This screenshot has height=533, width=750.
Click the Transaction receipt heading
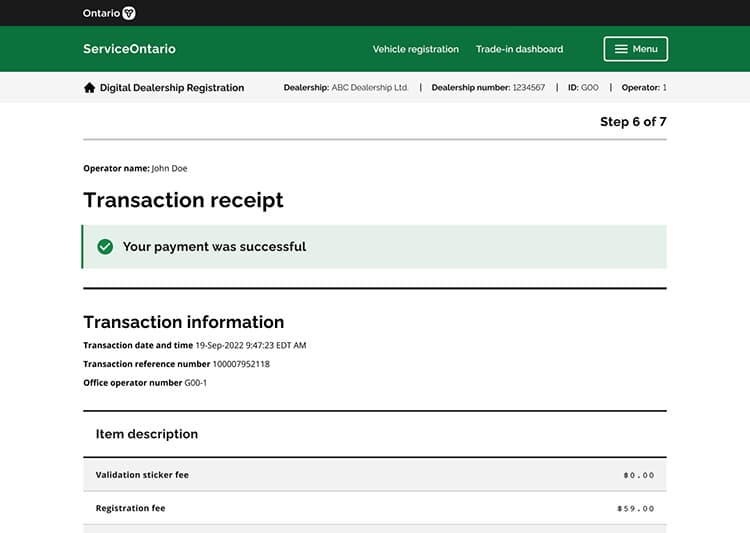[x=183, y=200]
